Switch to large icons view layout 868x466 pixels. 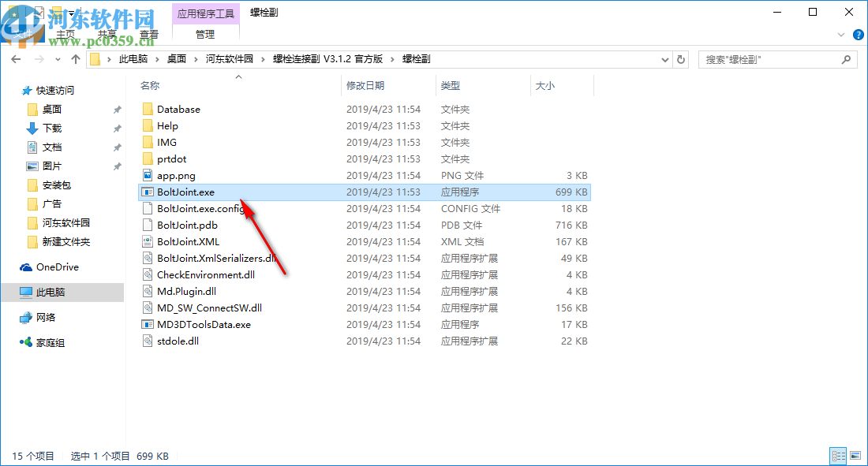[855, 456]
